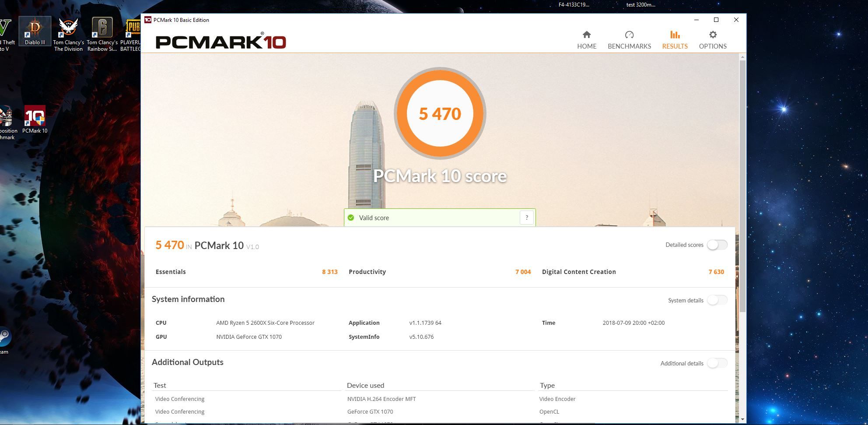Click the vertical scrollbar thumb
The image size is (868, 425).
742,186
